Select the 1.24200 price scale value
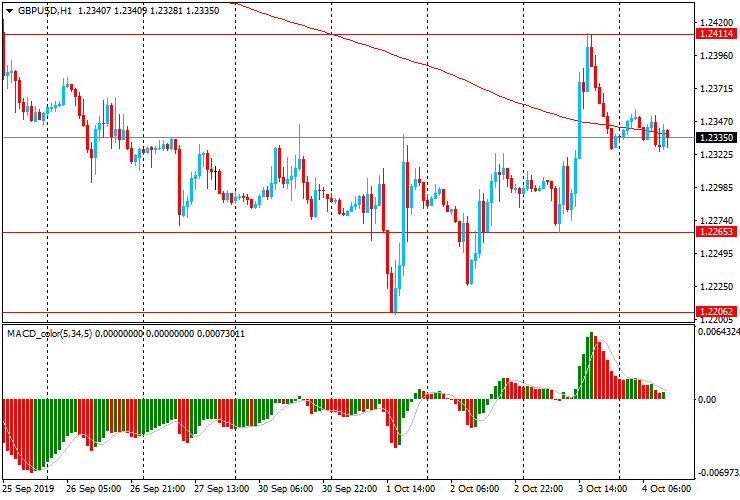Image resolution: width=740 pixels, height=500 pixels. coord(716,23)
